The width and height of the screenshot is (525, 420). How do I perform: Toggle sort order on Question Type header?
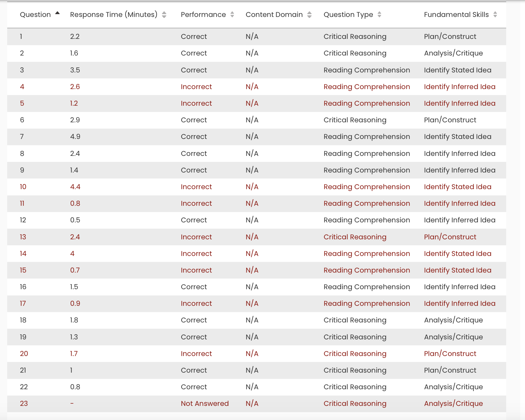(348, 14)
